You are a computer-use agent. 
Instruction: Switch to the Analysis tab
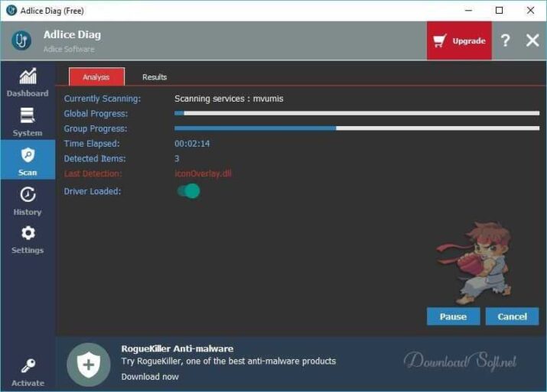pyautogui.click(x=96, y=76)
